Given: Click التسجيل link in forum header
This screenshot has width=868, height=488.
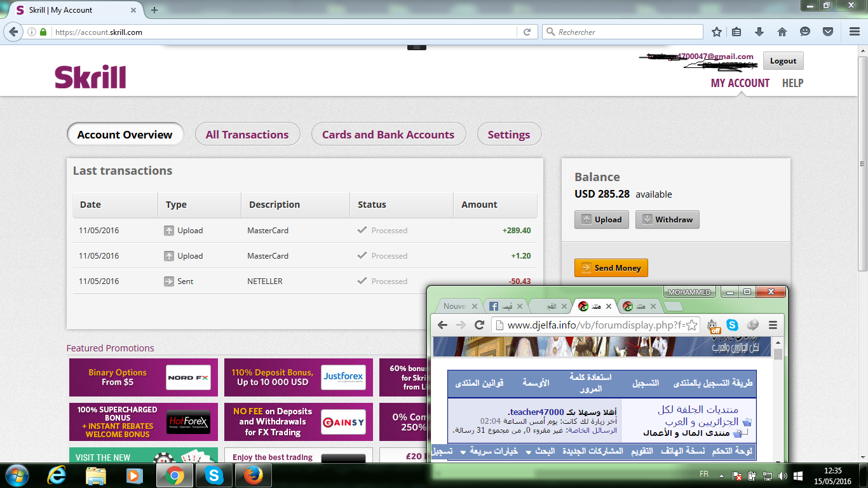Looking at the screenshot, I should click(x=646, y=383).
